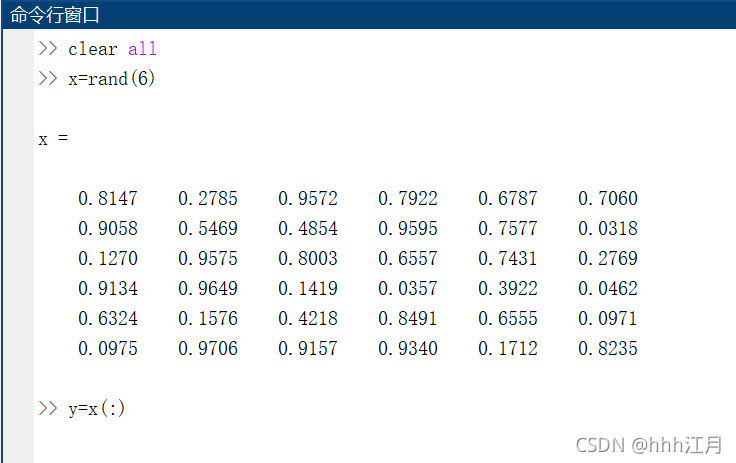736x463 pixels.
Task: Select matrix value 0.9595
Action: 408,228
